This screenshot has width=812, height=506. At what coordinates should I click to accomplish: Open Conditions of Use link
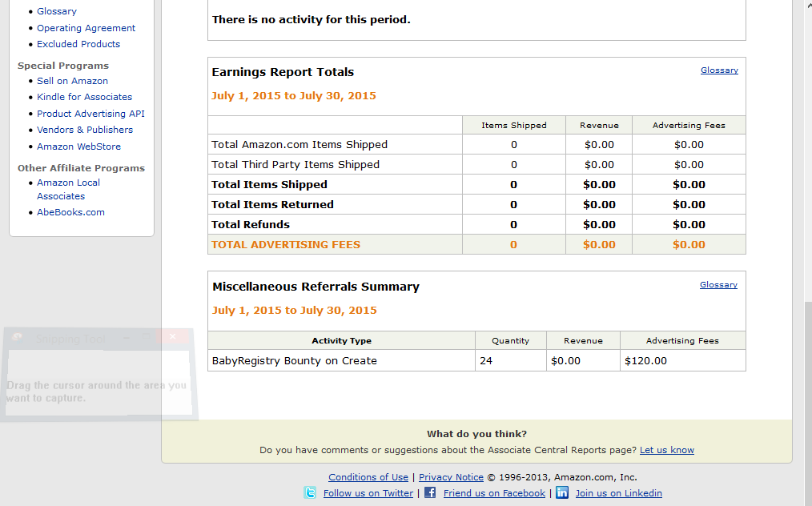tap(368, 477)
